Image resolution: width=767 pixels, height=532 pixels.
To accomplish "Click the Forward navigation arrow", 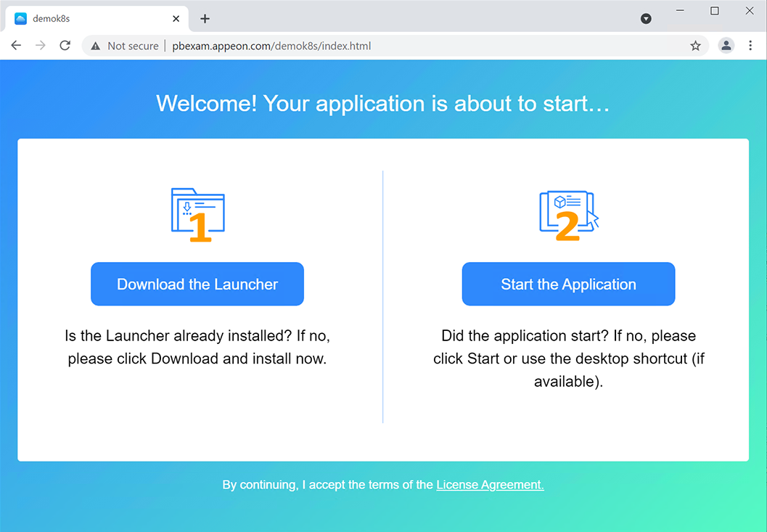I will pos(41,46).
